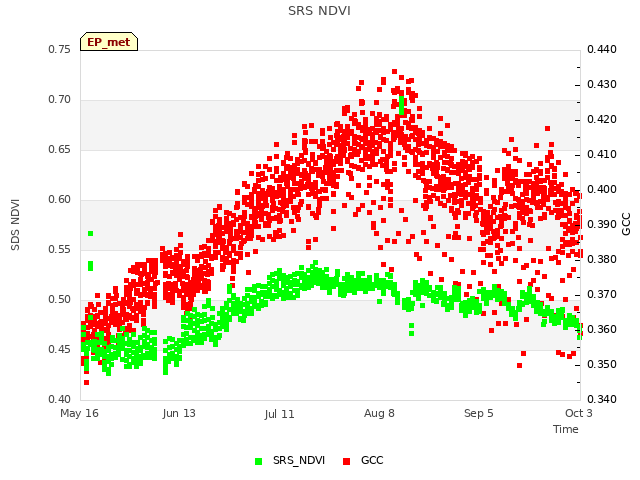
Task: Click the 0.60 left axis value
Action: (60, 200)
